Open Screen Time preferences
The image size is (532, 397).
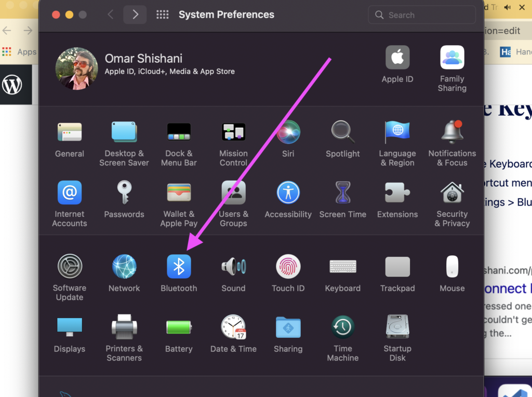click(x=342, y=193)
